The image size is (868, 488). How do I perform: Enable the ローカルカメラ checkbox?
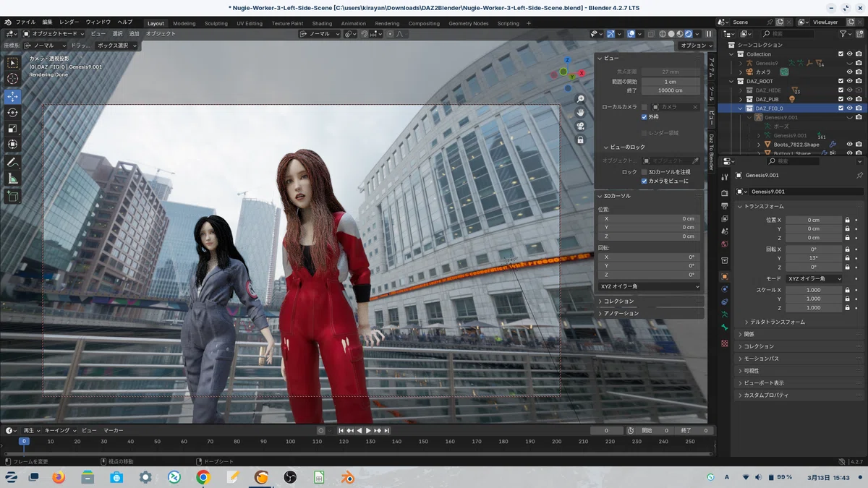(x=644, y=107)
